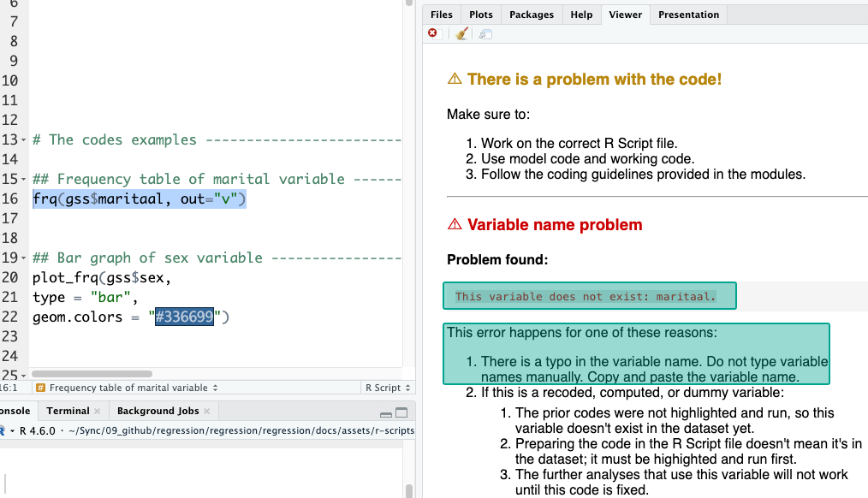
Task: Minimize the console pane
Action: (x=386, y=414)
